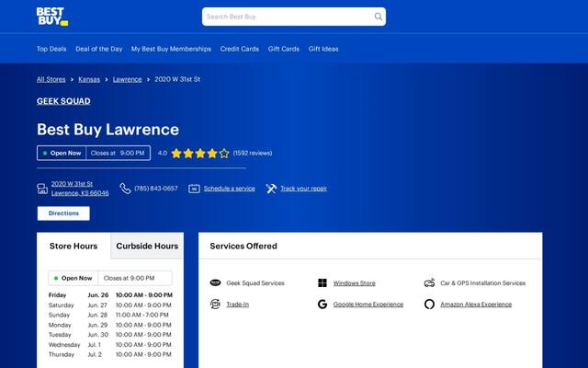The image size is (588, 368).
Task: Click the Best Buy logo
Action: coord(52,17)
